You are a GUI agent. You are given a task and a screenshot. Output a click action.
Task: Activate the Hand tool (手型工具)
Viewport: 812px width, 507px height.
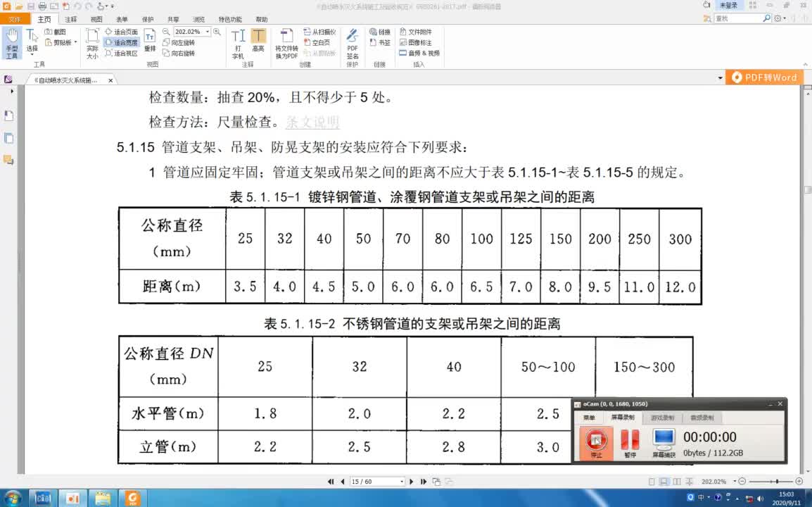tap(11, 44)
